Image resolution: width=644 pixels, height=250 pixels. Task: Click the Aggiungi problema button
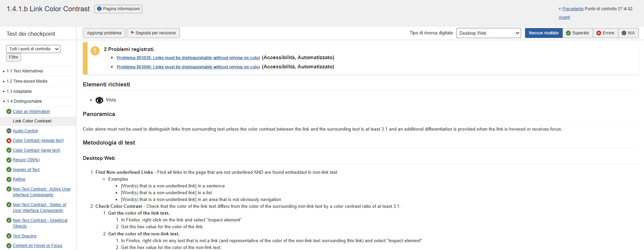coord(104,33)
